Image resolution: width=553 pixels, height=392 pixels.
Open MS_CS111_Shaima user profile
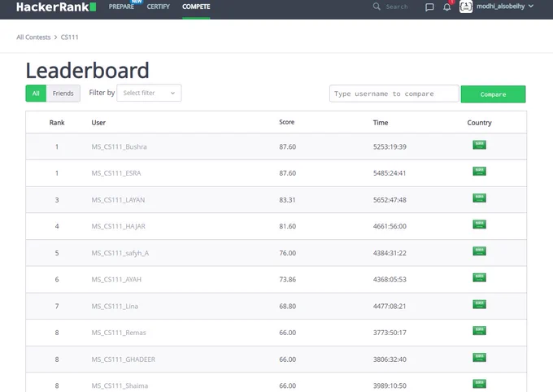click(120, 385)
